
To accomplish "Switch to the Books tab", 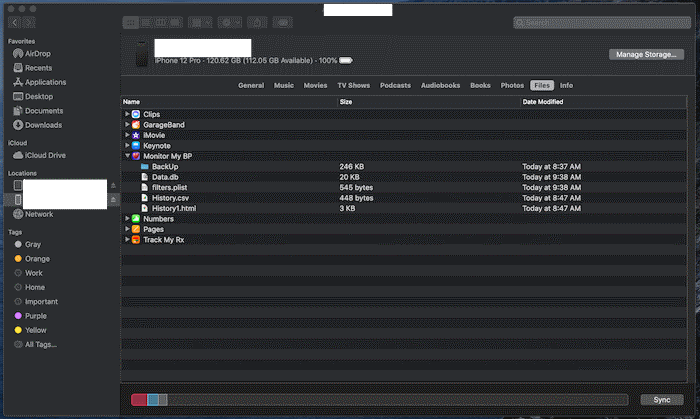I will click(x=480, y=85).
